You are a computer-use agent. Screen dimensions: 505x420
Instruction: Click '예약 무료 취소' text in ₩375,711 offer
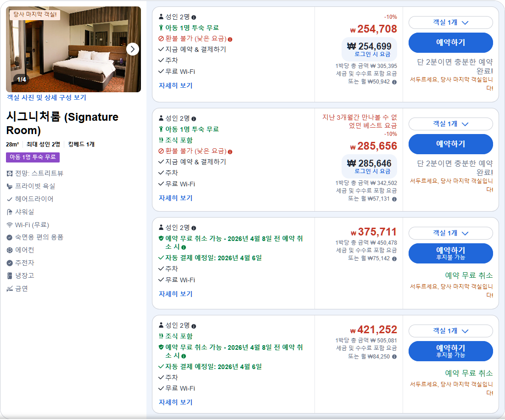(x=469, y=276)
